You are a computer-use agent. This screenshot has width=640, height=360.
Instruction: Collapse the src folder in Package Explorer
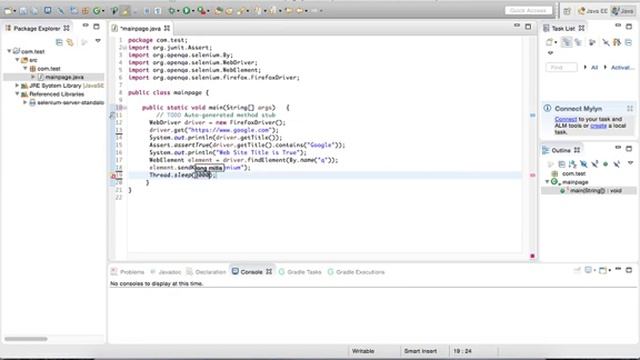[18, 60]
